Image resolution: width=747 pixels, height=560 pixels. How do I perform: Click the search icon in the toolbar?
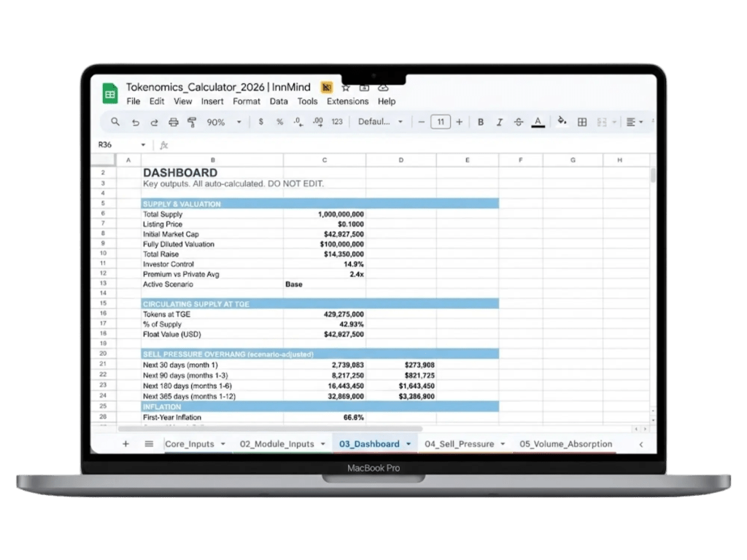click(115, 122)
